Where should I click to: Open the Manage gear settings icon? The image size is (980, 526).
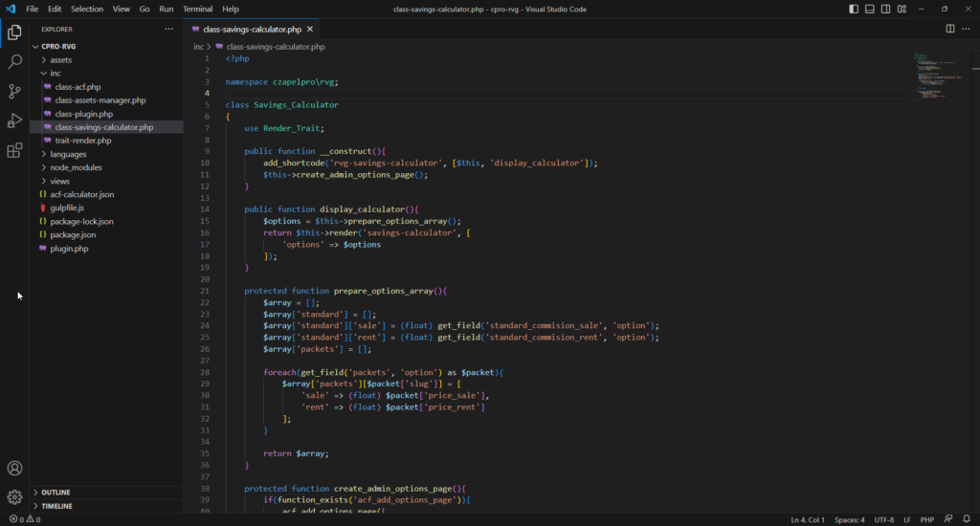coord(14,497)
